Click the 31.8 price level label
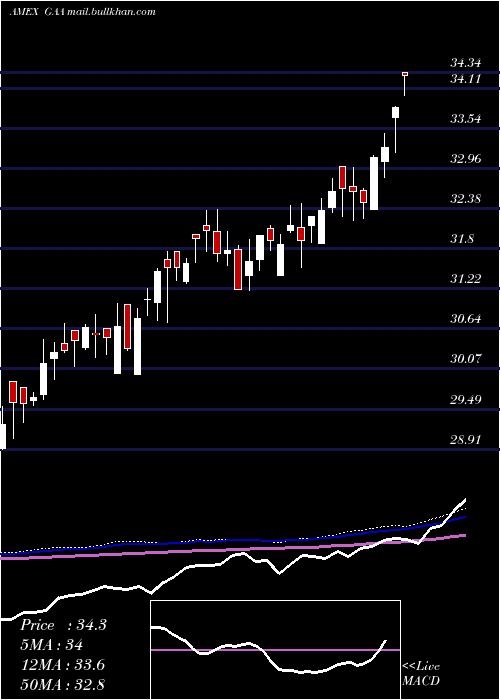 (462, 239)
